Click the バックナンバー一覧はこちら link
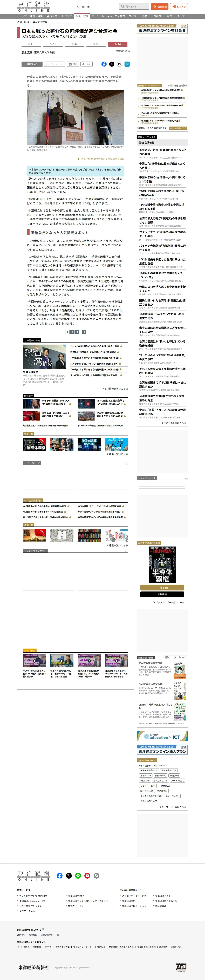Viewport: 205px width, 980px height. [x=168, y=602]
